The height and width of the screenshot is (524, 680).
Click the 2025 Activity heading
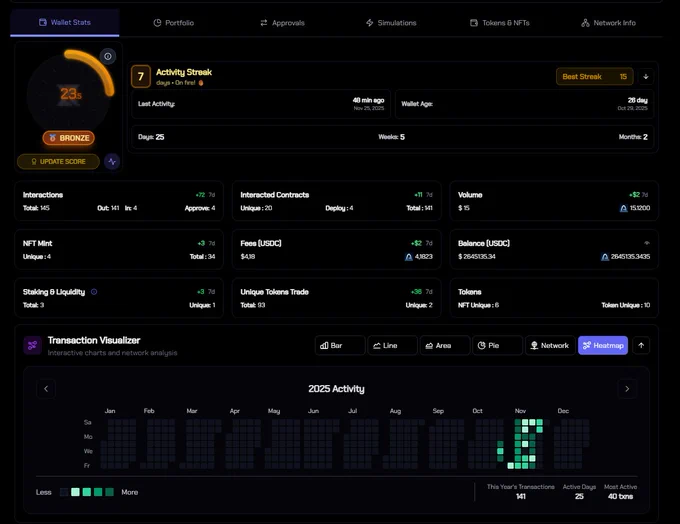[336, 389]
